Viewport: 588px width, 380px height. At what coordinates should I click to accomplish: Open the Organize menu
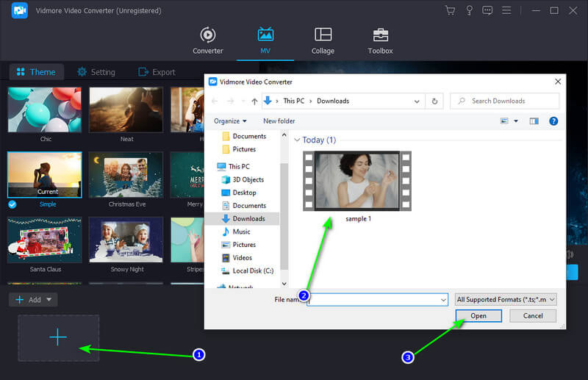tap(230, 121)
